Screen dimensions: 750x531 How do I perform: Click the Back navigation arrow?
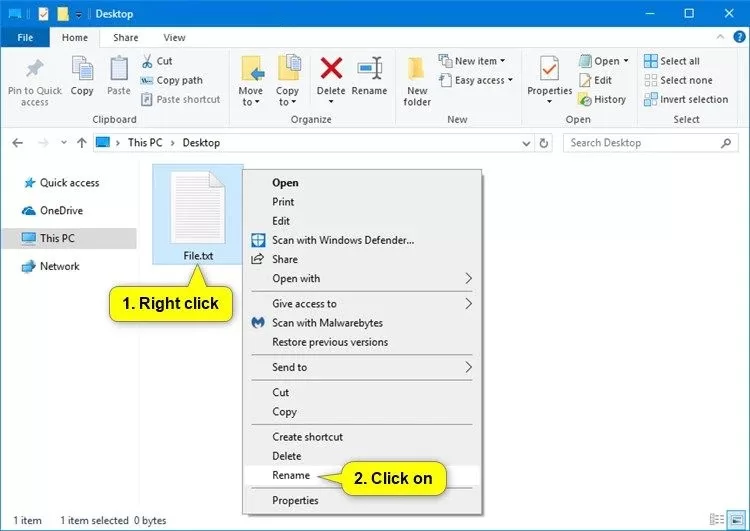click(18, 143)
